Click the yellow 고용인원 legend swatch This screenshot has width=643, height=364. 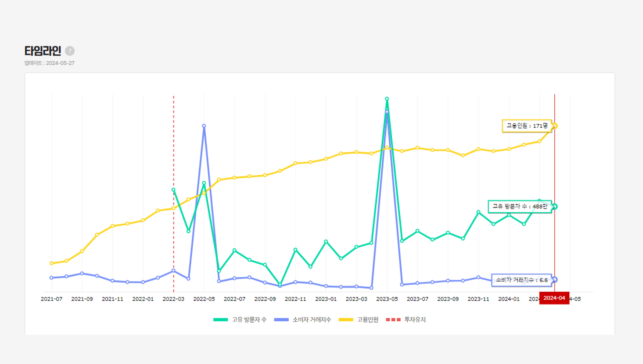[x=346, y=320]
